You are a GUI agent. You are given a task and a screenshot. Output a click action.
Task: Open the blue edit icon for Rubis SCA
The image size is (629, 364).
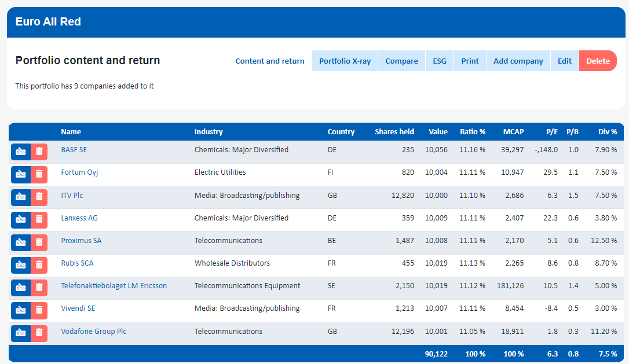click(21, 265)
